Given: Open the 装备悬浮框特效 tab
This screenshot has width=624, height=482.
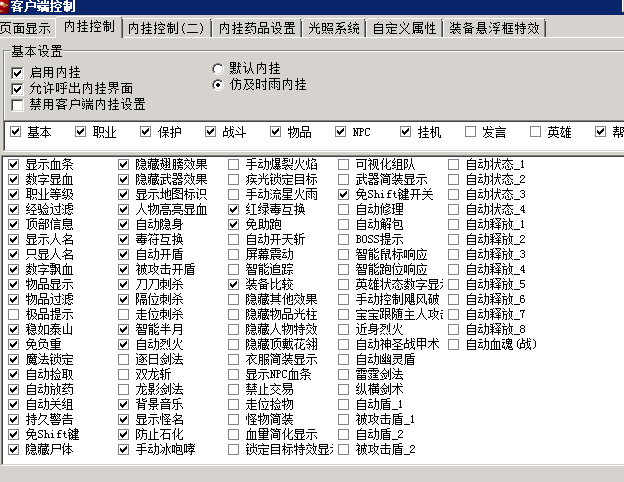Looking at the screenshot, I should point(495,28).
